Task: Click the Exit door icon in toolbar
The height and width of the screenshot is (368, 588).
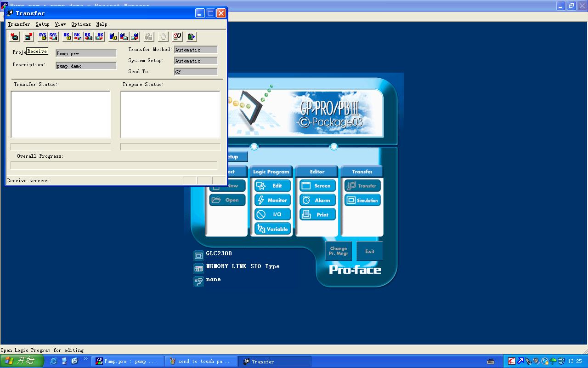Action: click(192, 36)
